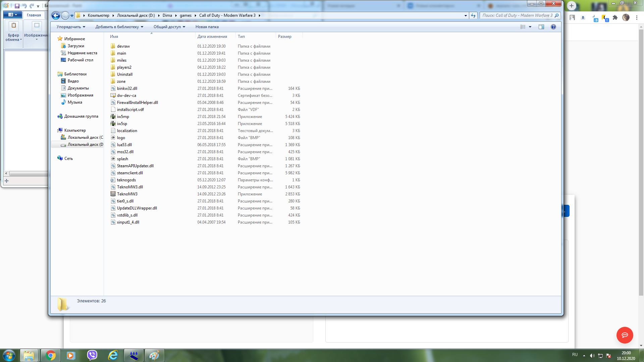
Task: Open Библиотеки in navigation pane
Action: (x=75, y=74)
